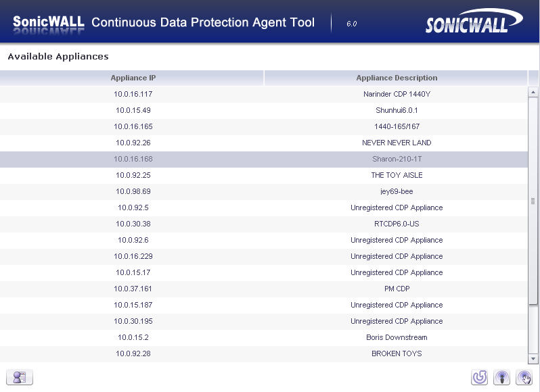Image resolution: width=540 pixels, height=392 pixels.
Task: Select the Narinder CDP 1440Y appliance row
Action: [x=264, y=94]
